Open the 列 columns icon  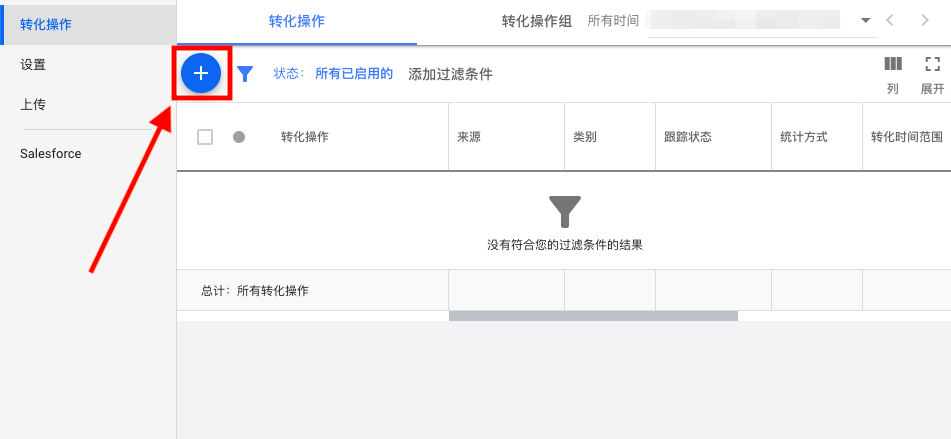(x=893, y=64)
